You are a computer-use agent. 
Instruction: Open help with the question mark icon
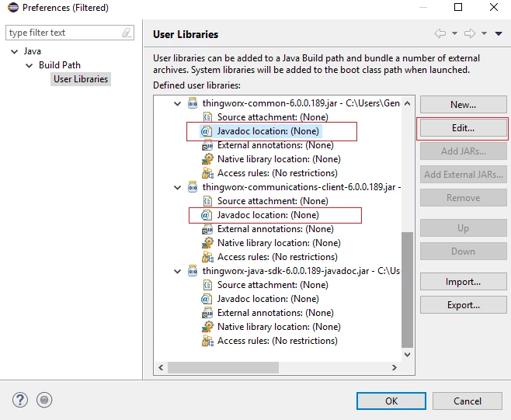(20, 400)
